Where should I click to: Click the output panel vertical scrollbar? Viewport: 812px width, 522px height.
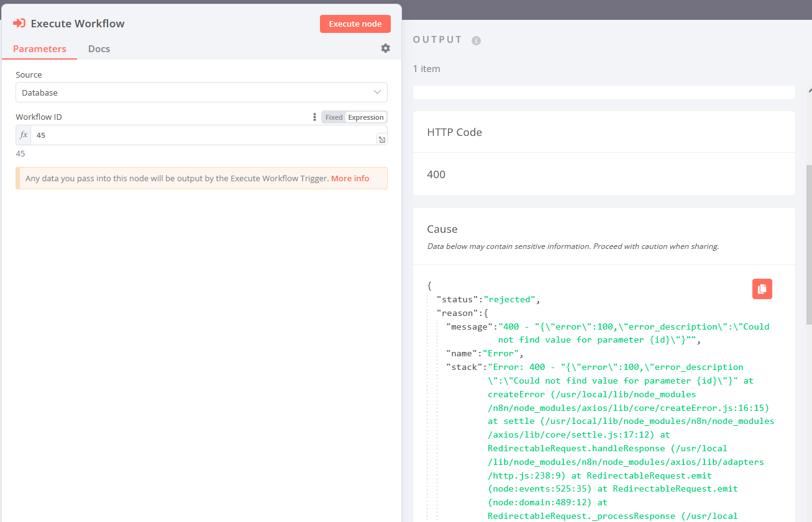[808, 242]
